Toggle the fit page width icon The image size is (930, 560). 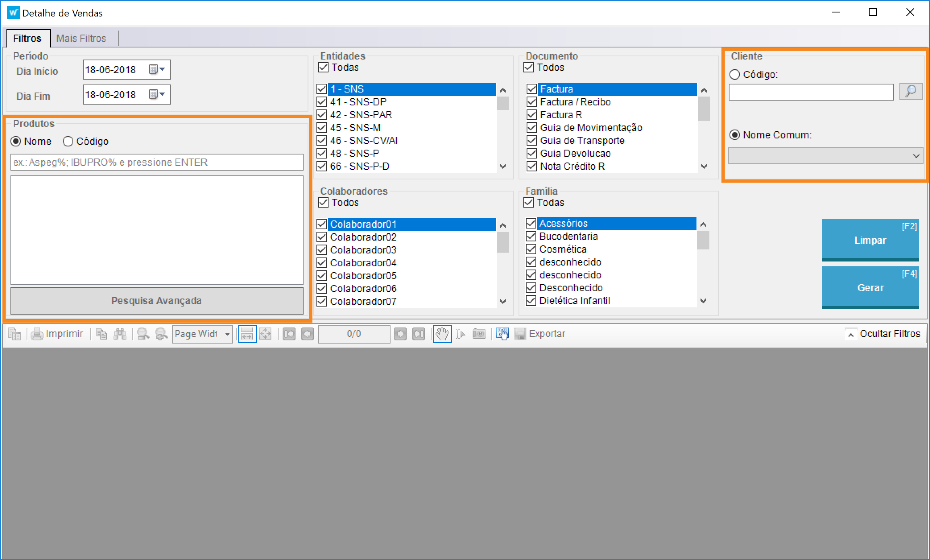(x=247, y=334)
